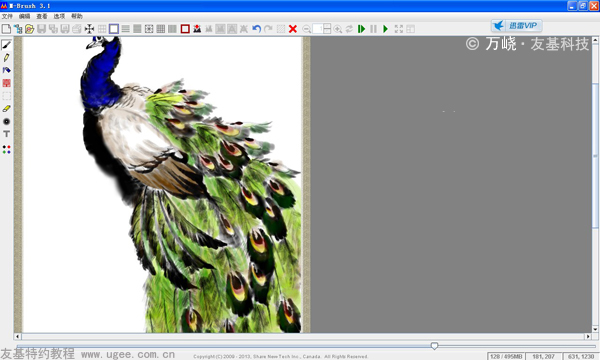The height and width of the screenshot is (360, 600).
Task: Click the green play triangle
Action: (x=386, y=29)
